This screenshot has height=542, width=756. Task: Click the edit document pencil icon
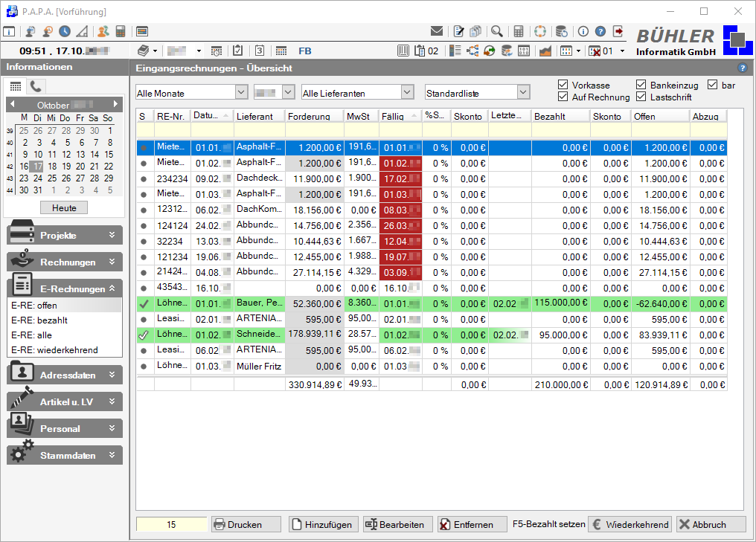459,31
